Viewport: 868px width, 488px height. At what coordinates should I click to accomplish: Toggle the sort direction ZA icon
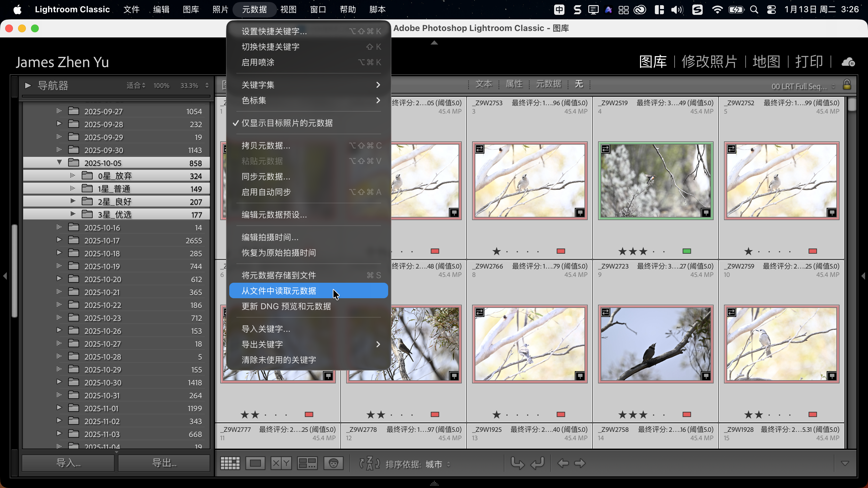point(369,464)
